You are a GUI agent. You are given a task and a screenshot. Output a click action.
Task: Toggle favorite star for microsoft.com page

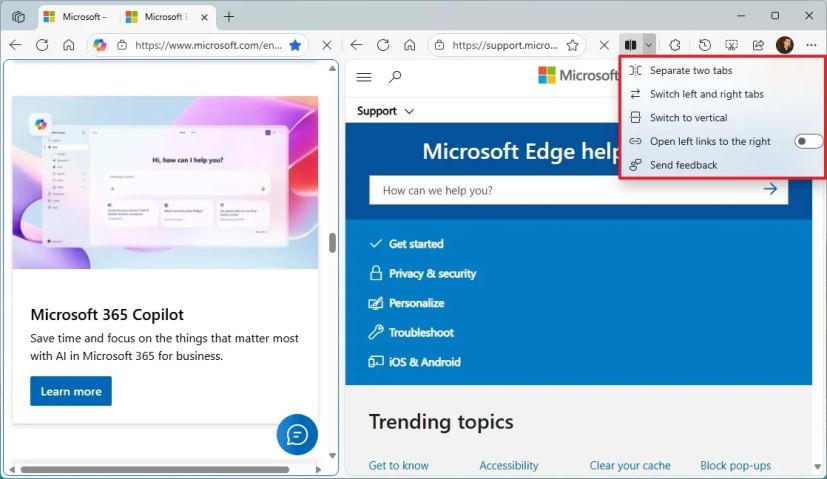[x=295, y=45]
